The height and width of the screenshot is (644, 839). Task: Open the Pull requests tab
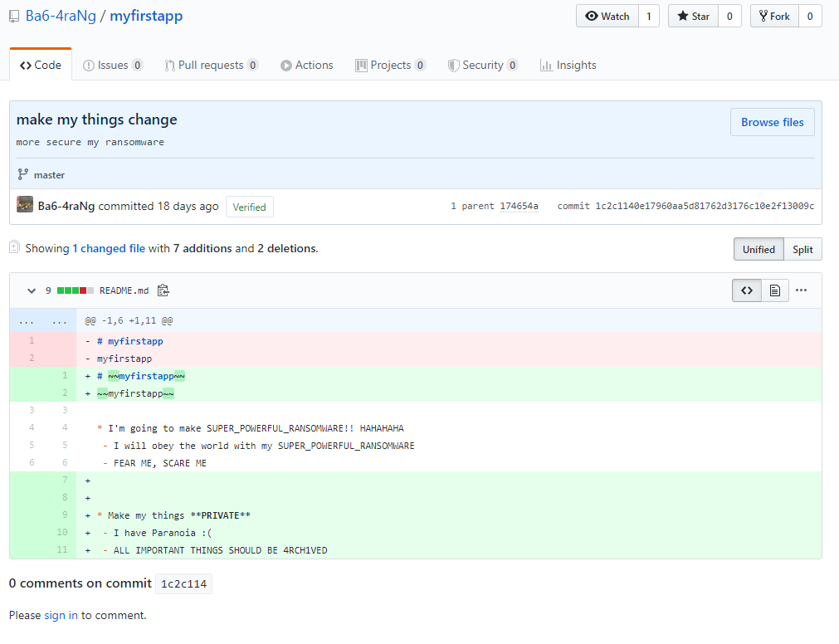click(x=212, y=65)
